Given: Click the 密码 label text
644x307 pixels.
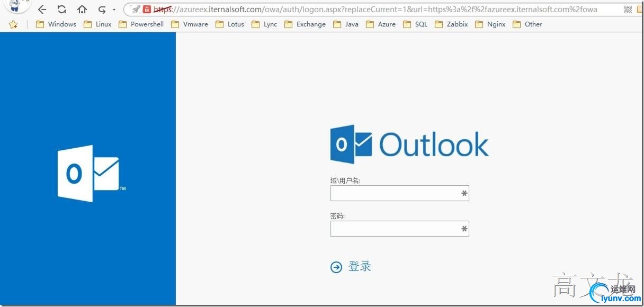Looking at the screenshot, I should (337, 216).
